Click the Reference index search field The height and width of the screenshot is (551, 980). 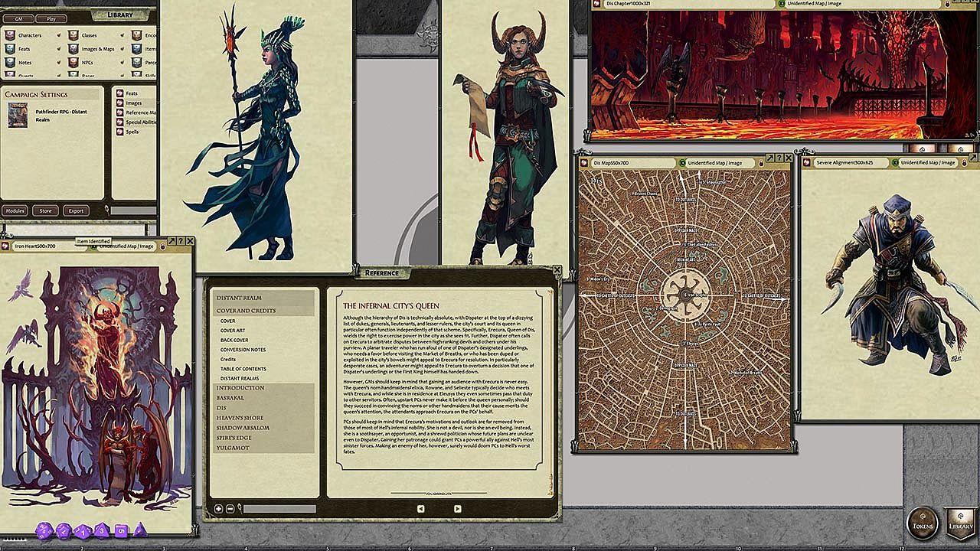click(279, 508)
